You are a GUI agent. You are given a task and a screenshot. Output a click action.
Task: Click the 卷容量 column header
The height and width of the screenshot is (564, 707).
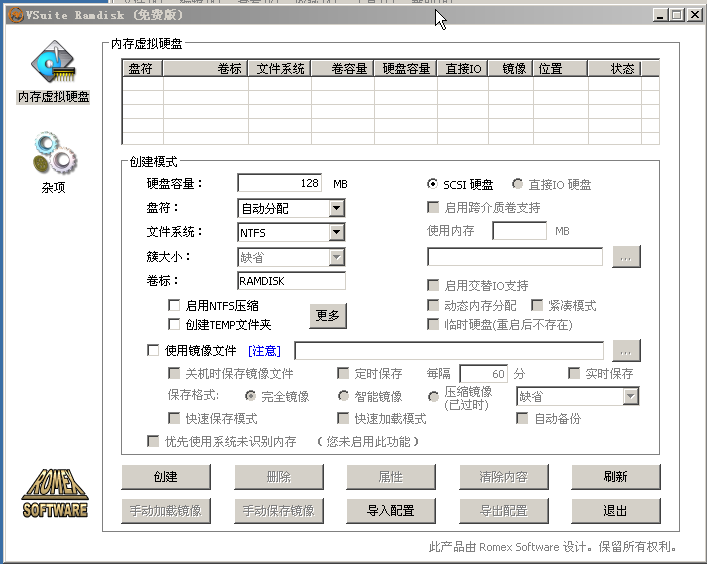click(x=343, y=69)
